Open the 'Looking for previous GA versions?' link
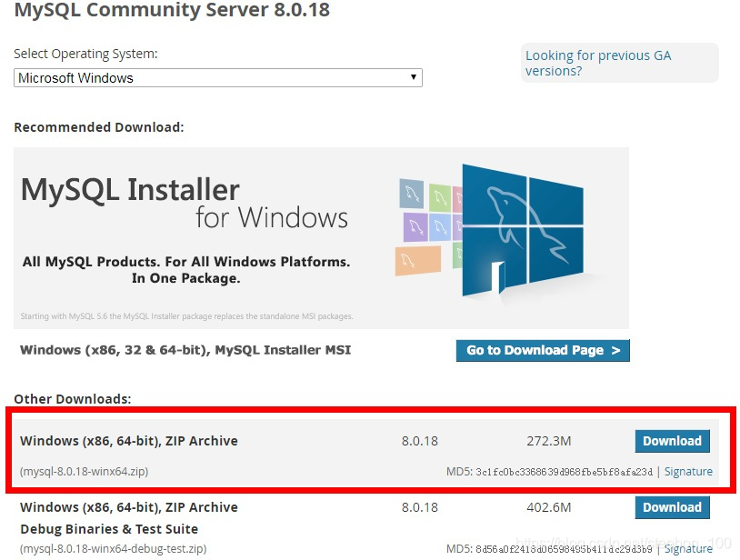This screenshot has height=560, width=740. coord(598,63)
